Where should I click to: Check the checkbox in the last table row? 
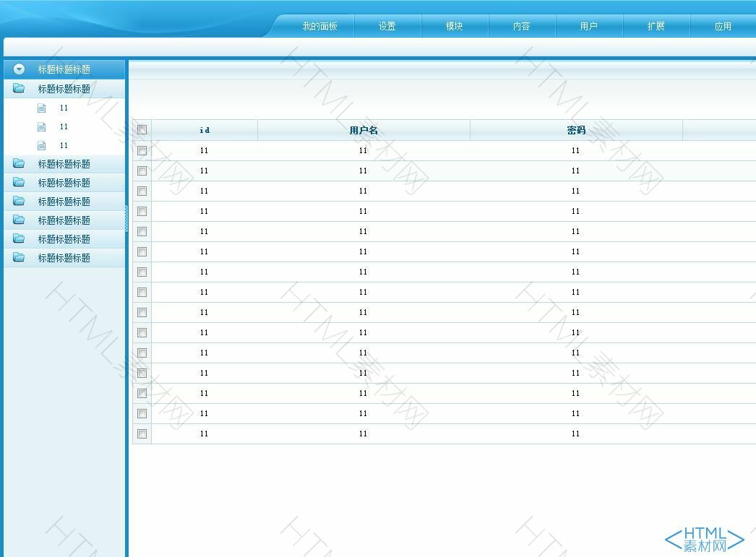click(142, 433)
